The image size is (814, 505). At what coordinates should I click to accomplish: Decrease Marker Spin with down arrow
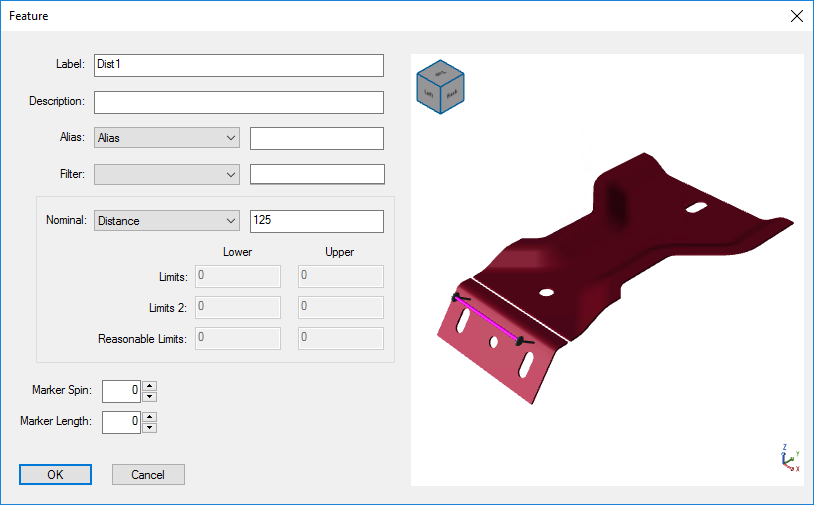pyautogui.click(x=149, y=396)
